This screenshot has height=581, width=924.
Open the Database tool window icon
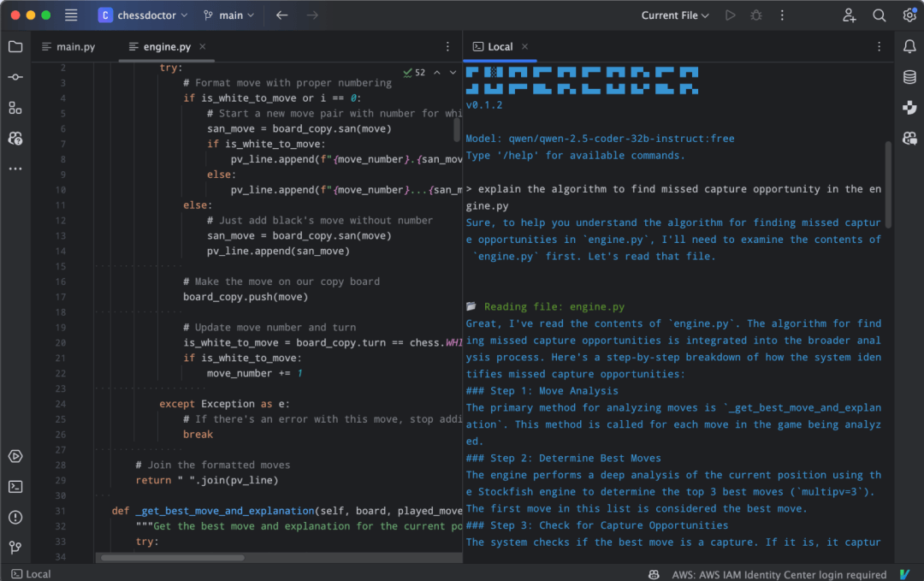[x=909, y=77]
